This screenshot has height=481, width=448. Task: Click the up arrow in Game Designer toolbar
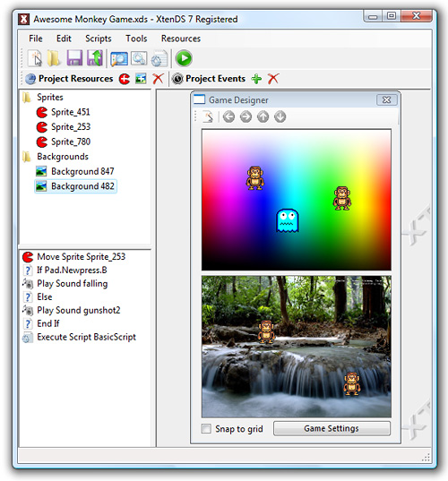pos(263,116)
